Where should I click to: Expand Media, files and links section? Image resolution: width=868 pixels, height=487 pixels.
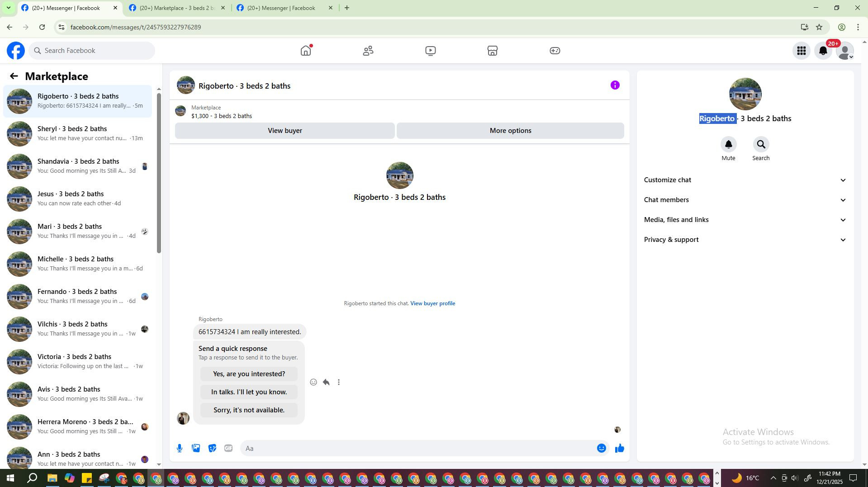pos(745,220)
